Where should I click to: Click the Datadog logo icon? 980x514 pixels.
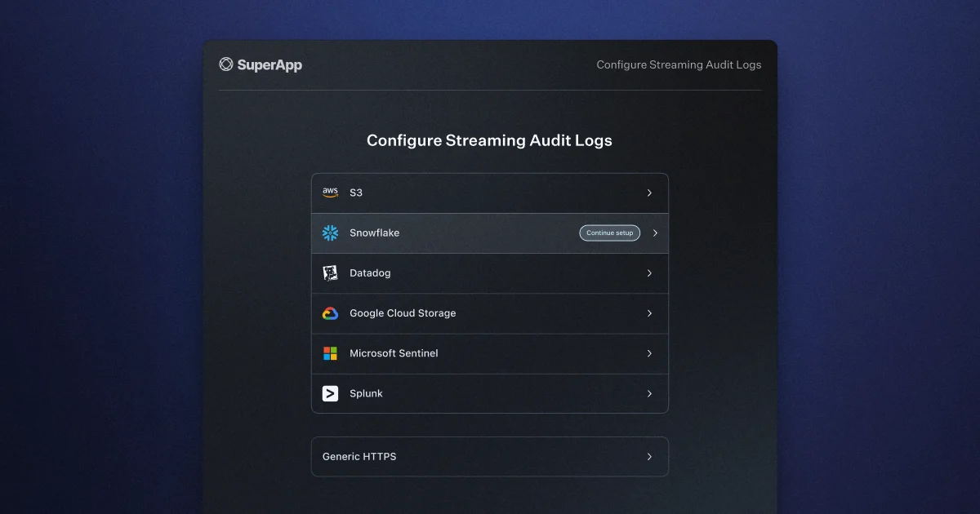coord(330,273)
